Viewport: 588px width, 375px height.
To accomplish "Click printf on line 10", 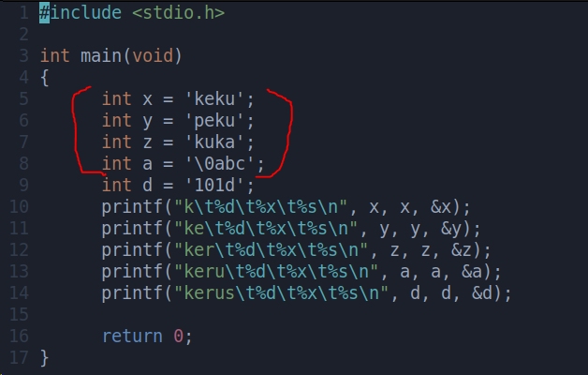I will point(132,207).
